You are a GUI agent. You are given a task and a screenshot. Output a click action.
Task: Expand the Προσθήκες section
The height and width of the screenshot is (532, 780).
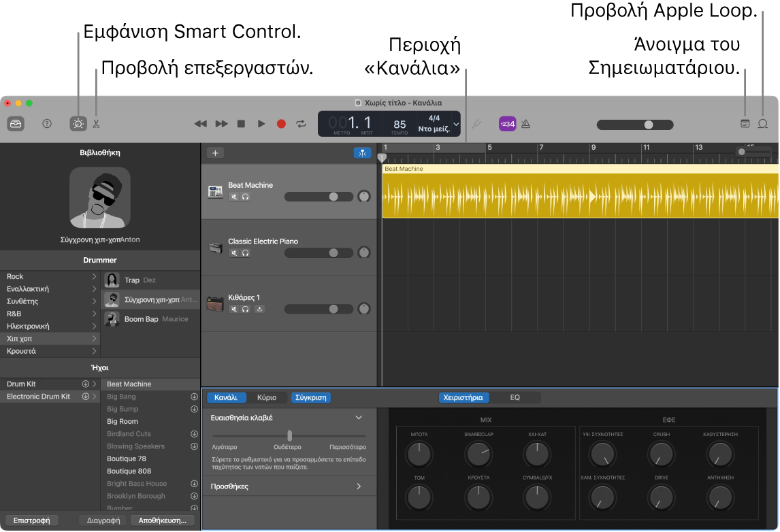[359, 486]
